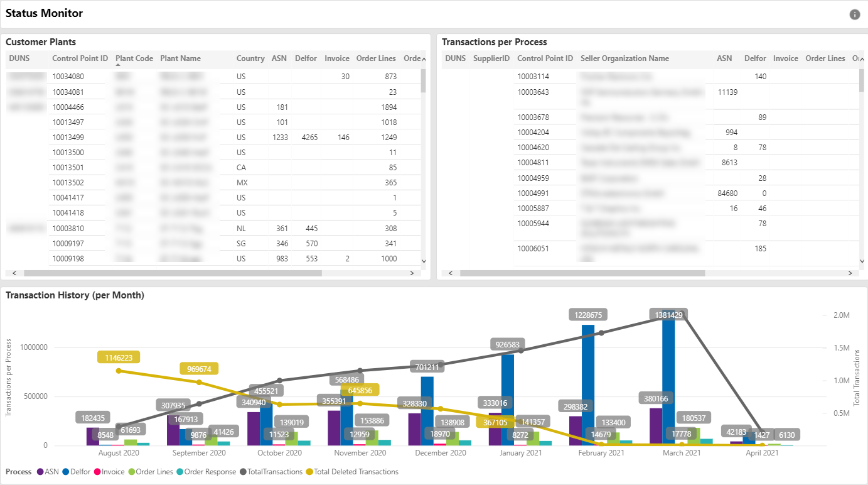Select control point 10013499 in Customer Plants
Screen dimensions: 868x485
pyautogui.click(x=68, y=138)
